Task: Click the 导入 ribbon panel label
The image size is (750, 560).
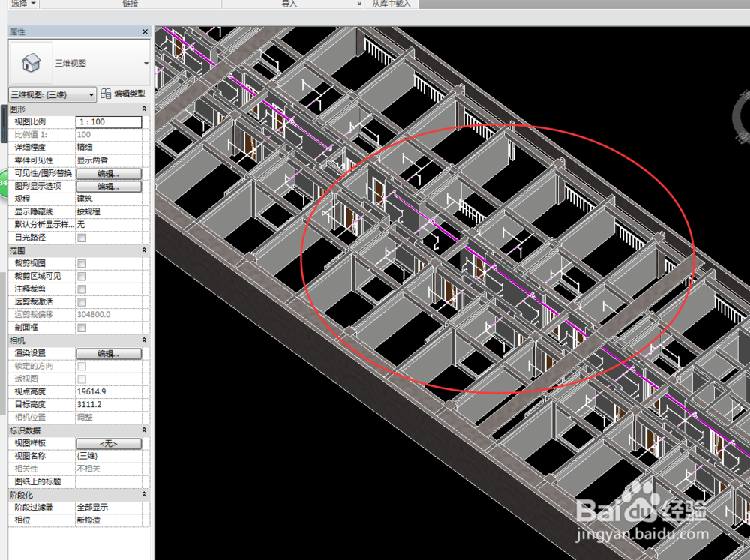Action: pos(289,4)
